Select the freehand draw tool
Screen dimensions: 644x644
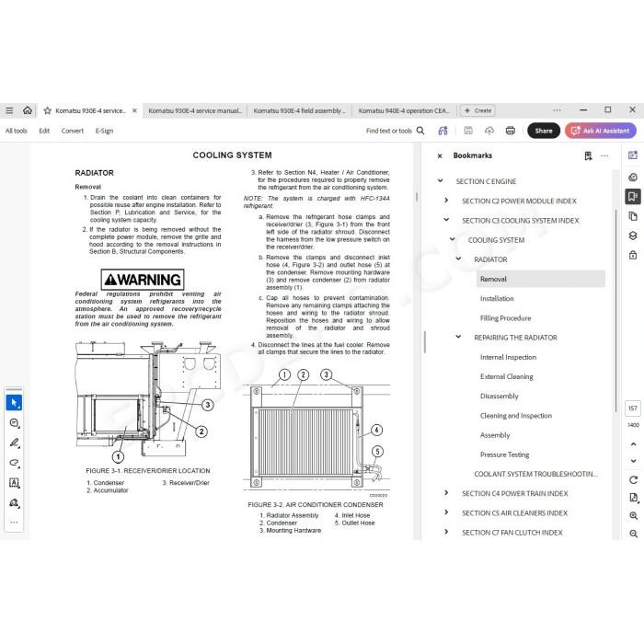[14, 463]
